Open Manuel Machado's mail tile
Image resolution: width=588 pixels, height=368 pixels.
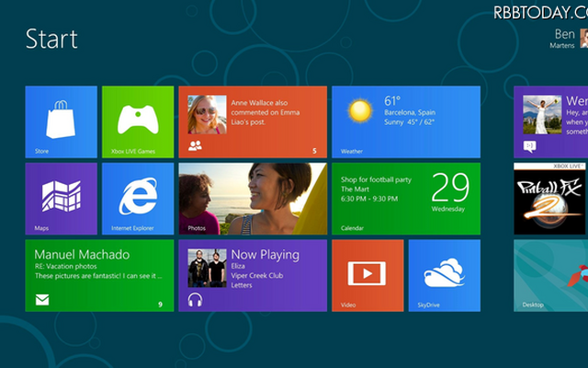point(99,276)
